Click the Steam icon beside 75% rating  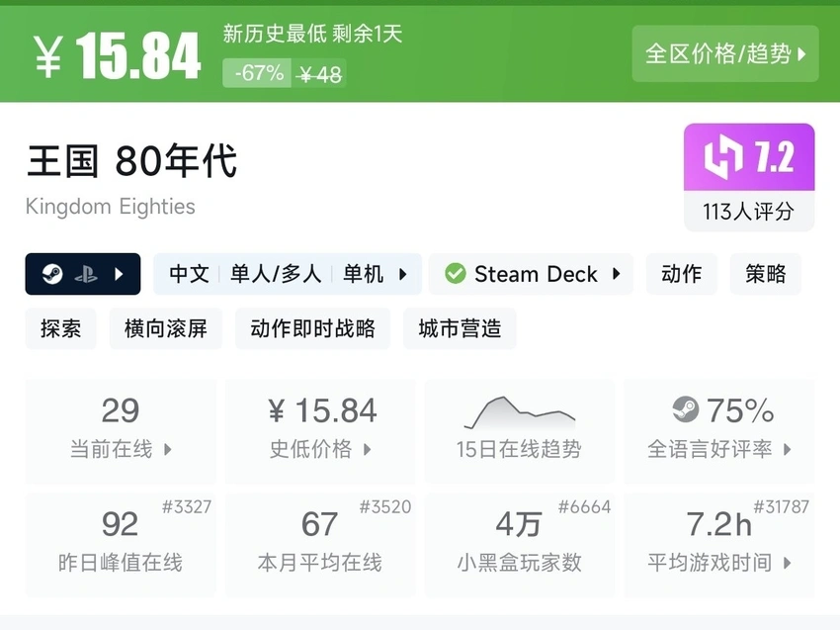point(685,409)
